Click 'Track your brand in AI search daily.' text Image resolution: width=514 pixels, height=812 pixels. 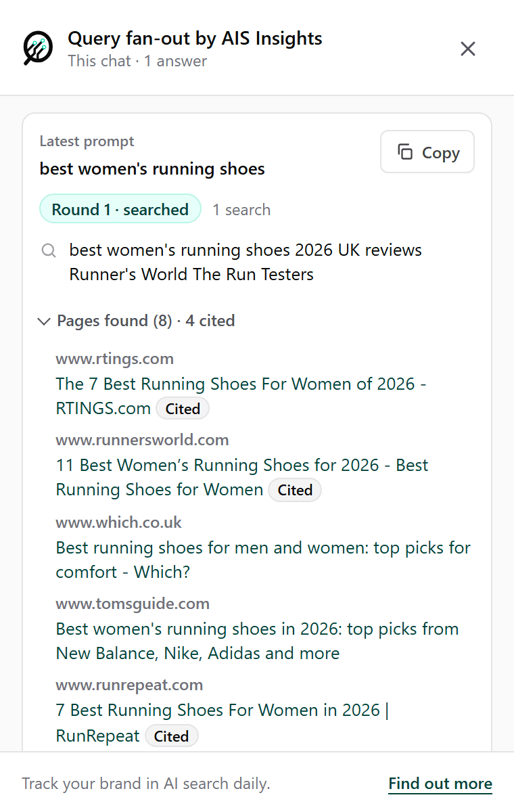pos(146,784)
